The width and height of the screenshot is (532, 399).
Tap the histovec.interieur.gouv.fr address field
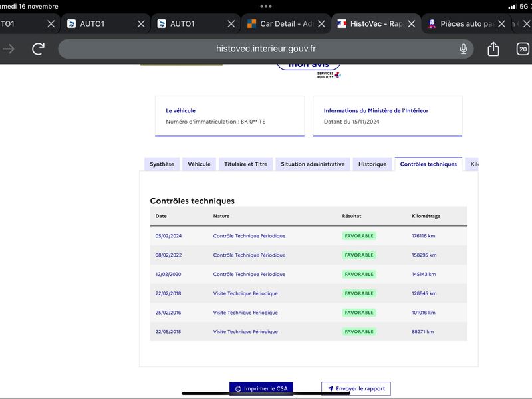pyautogui.click(x=265, y=49)
